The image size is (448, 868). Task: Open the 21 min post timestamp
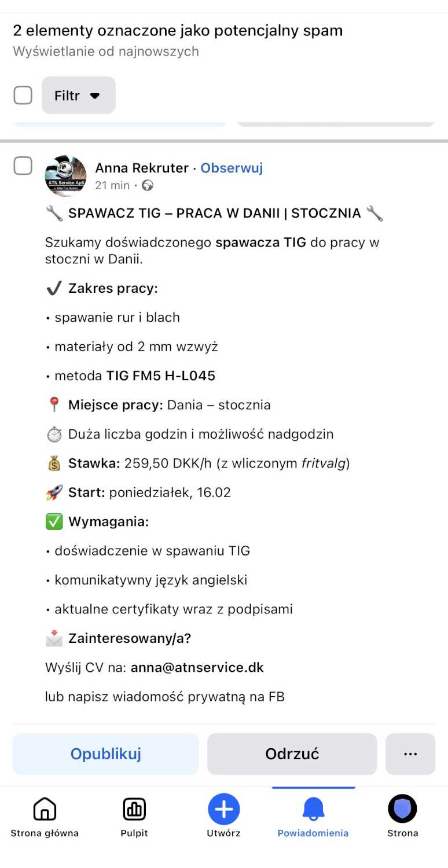[x=112, y=186]
